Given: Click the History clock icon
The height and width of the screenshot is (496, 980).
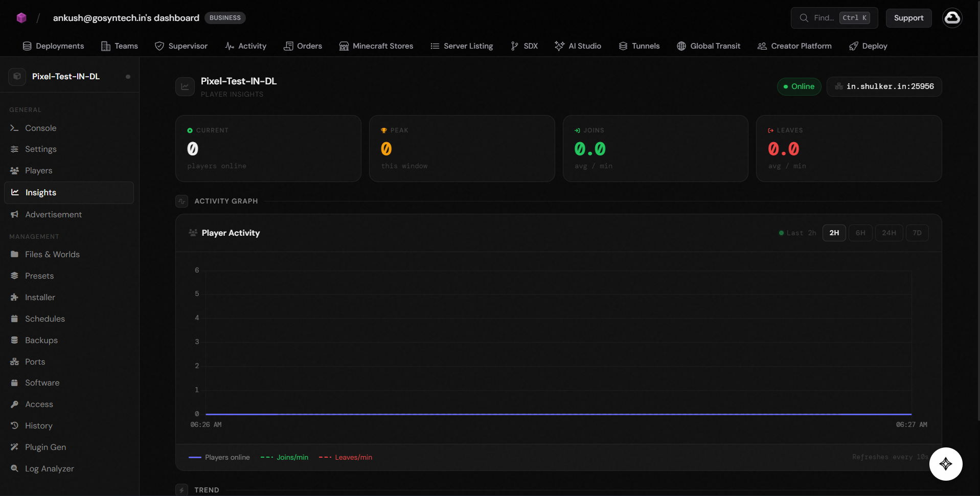Looking at the screenshot, I should 14,425.
